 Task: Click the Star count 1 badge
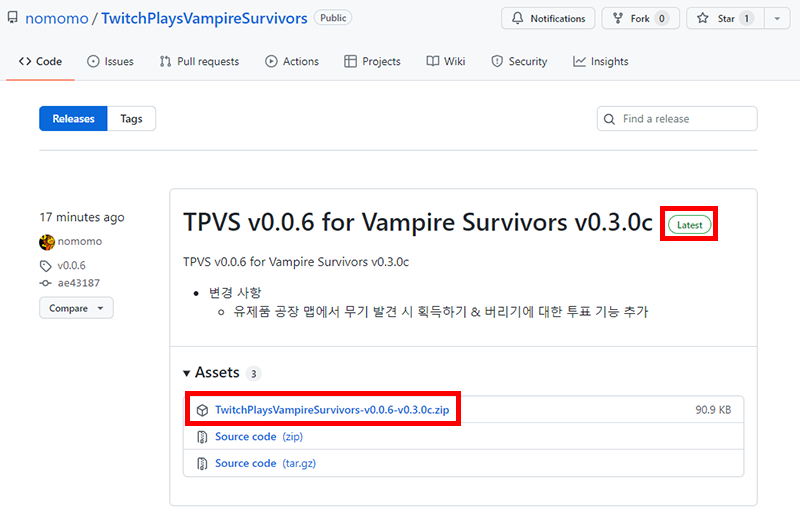point(746,18)
